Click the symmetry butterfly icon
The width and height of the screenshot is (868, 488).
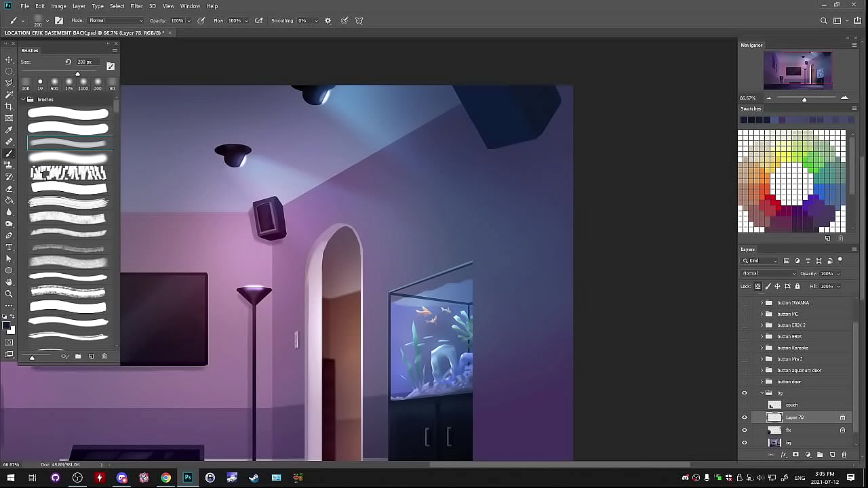point(359,21)
